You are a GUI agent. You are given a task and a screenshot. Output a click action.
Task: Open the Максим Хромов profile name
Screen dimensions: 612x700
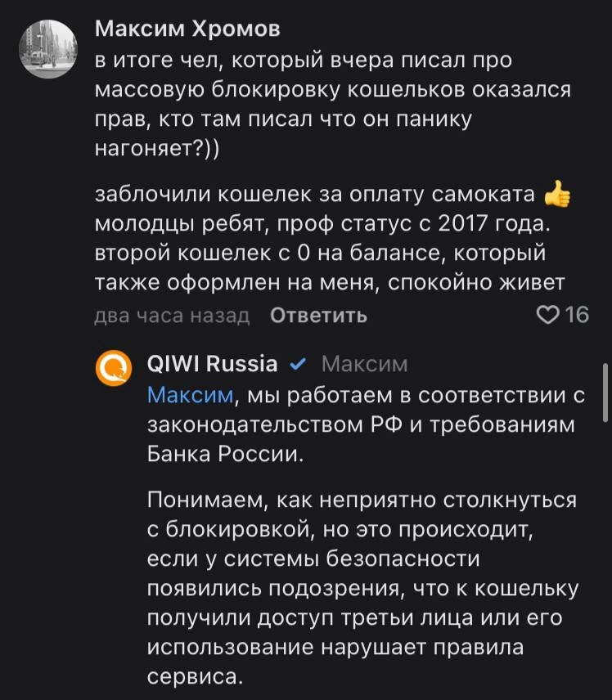(x=187, y=30)
